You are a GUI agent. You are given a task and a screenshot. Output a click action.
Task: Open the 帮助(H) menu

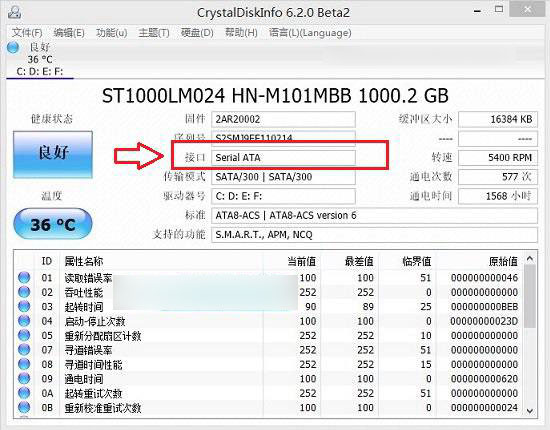[x=241, y=33]
